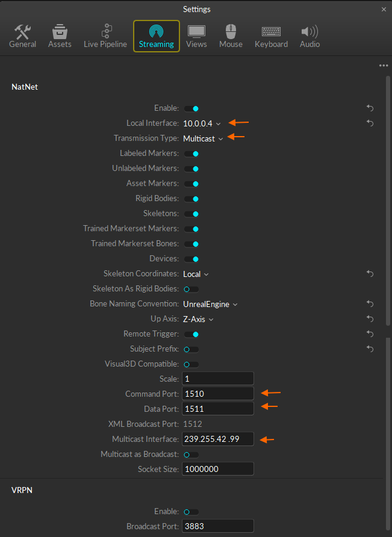392x537 pixels.
Task: Open the Keyboard settings tab
Action: (x=271, y=36)
